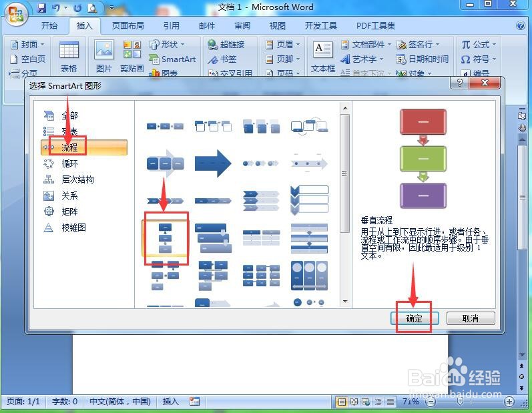The width and height of the screenshot is (532, 413).
Task: Choose the vertical chevron list layout
Action: 309,200
